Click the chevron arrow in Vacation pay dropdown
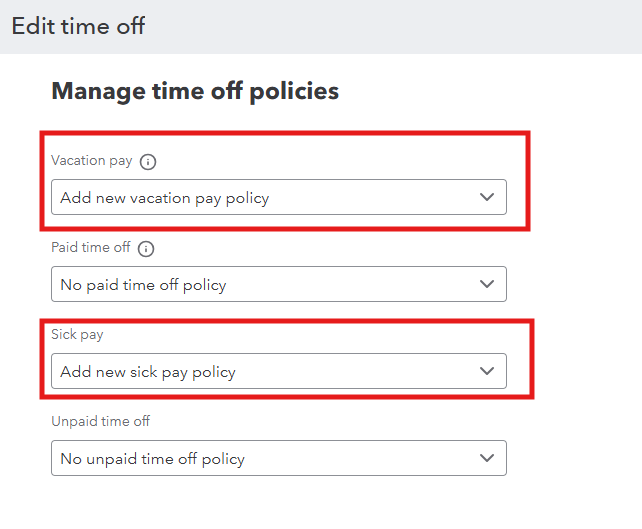 (x=486, y=197)
